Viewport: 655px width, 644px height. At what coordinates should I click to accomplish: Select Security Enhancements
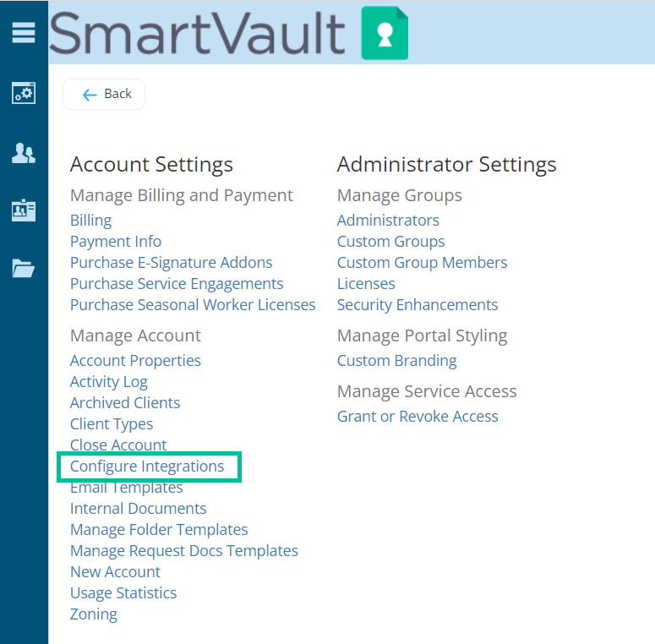point(418,305)
